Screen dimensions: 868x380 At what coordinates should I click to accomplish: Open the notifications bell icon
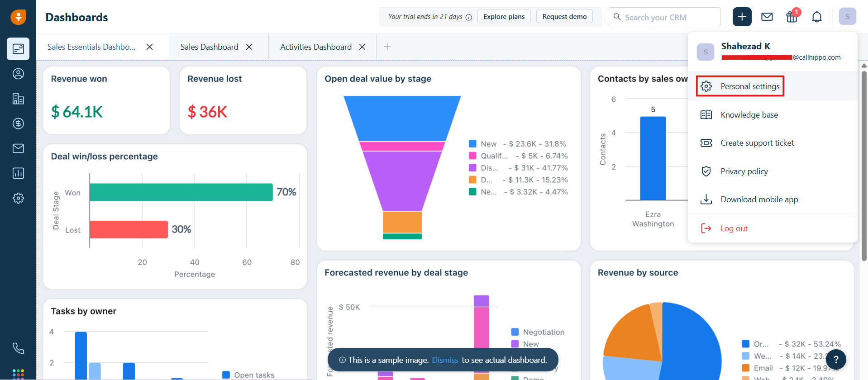click(x=817, y=17)
